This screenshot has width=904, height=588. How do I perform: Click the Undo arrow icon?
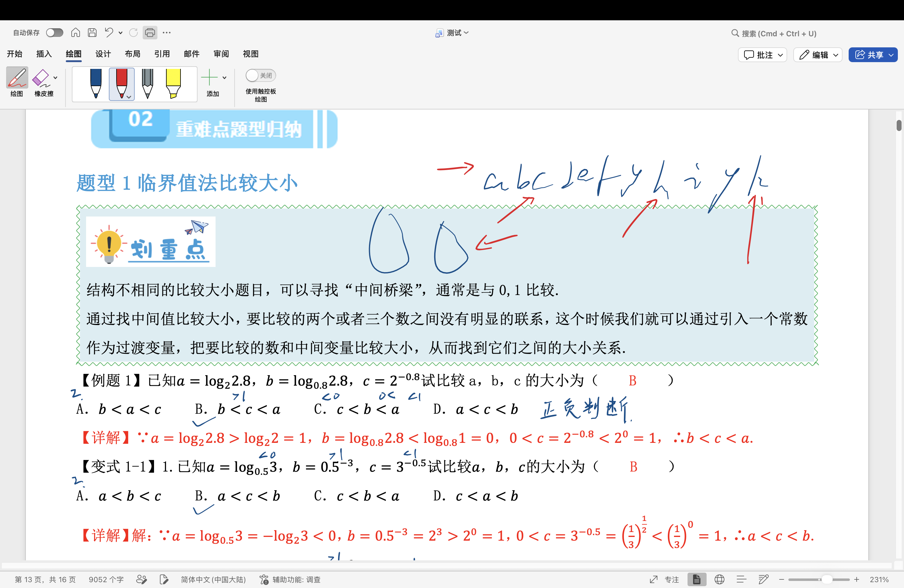[109, 33]
